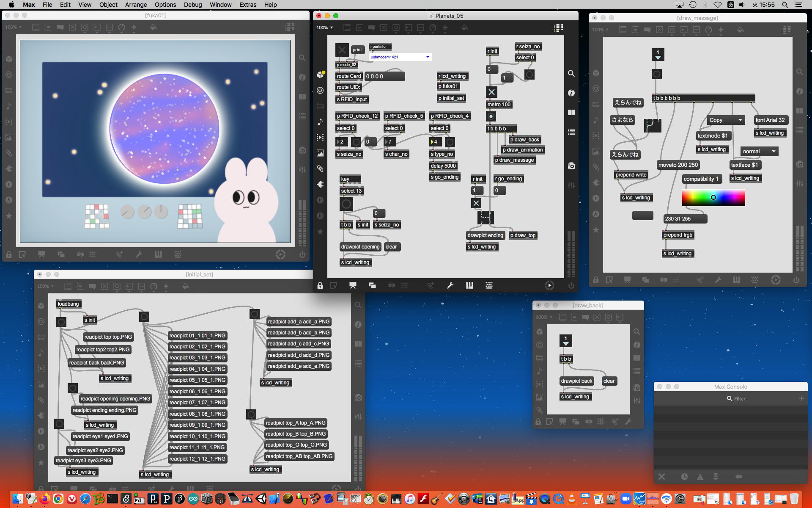812x508 pixels.
Task: Lock the Planets_05 patcher
Action: [320, 286]
